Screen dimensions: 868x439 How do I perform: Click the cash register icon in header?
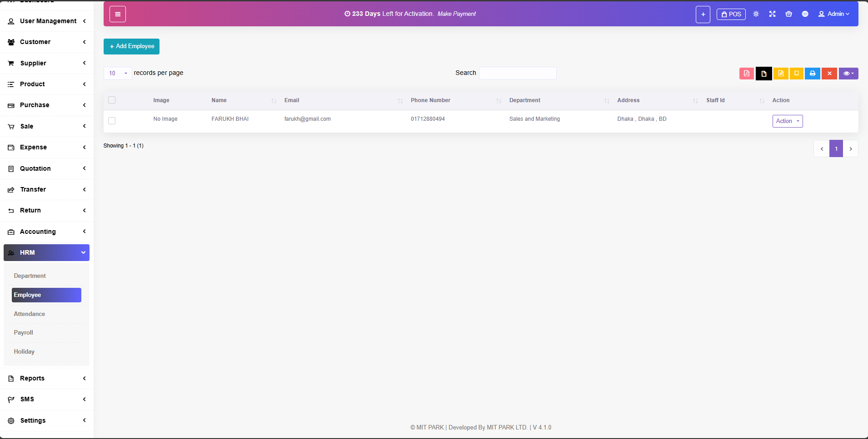pos(788,14)
